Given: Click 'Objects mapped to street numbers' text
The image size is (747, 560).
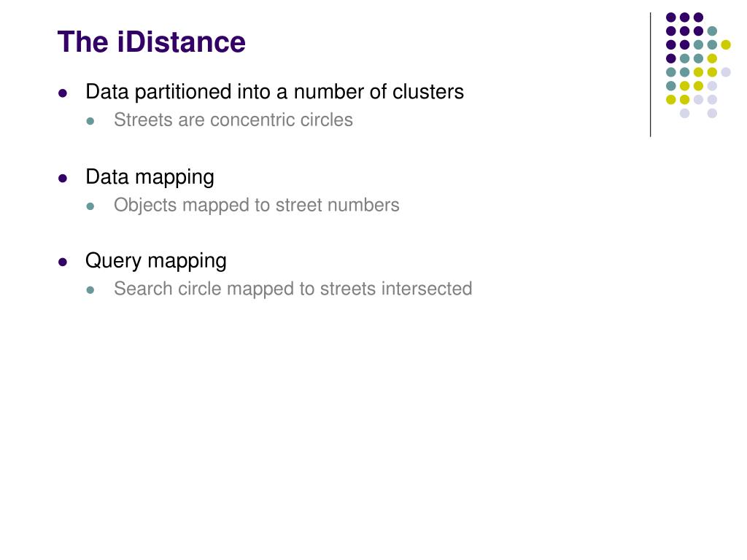Looking at the screenshot, I should tap(256, 205).
